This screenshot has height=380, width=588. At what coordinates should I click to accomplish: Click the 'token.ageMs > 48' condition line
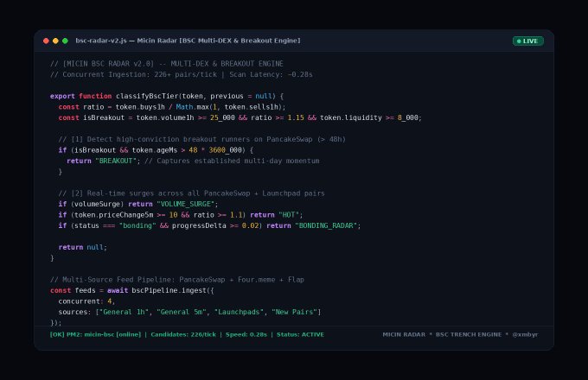[156, 150]
